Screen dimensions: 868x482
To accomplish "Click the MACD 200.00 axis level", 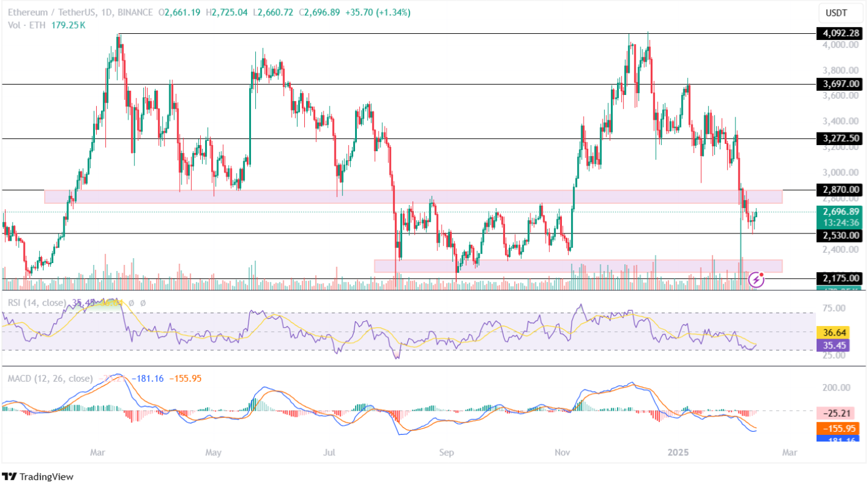I will coord(837,388).
